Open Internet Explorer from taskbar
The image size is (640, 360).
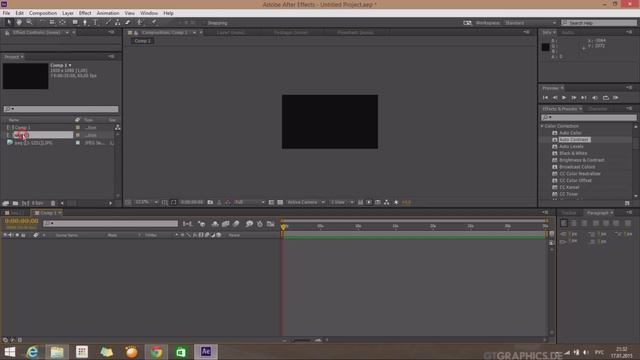coord(32,352)
